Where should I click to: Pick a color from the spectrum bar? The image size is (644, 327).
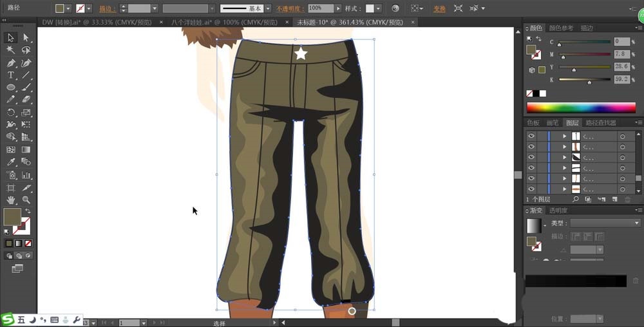click(580, 107)
